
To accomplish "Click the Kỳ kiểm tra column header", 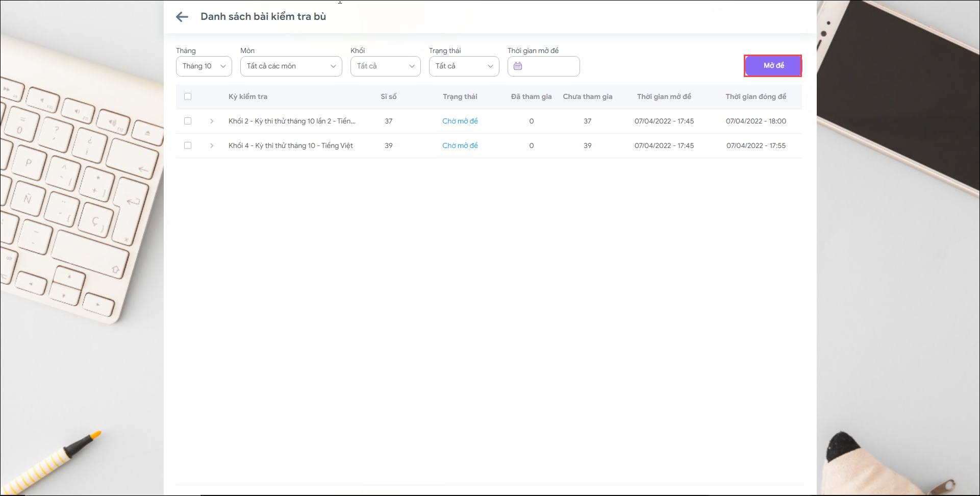I will click(248, 96).
